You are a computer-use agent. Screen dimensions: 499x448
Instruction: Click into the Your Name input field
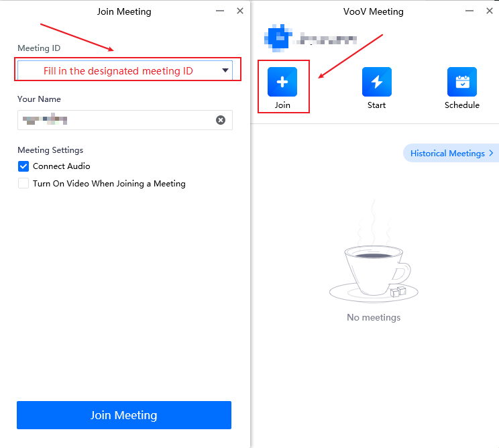(125, 120)
